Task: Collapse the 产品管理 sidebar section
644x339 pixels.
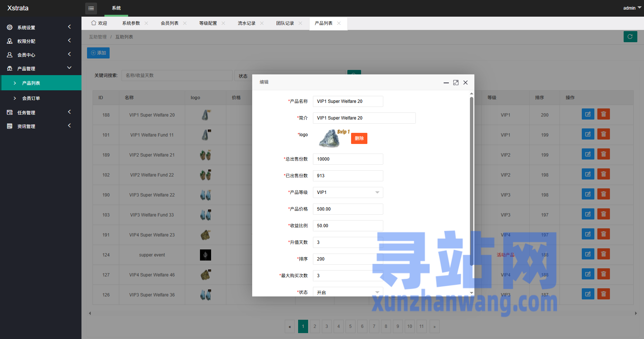Action: pos(40,68)
